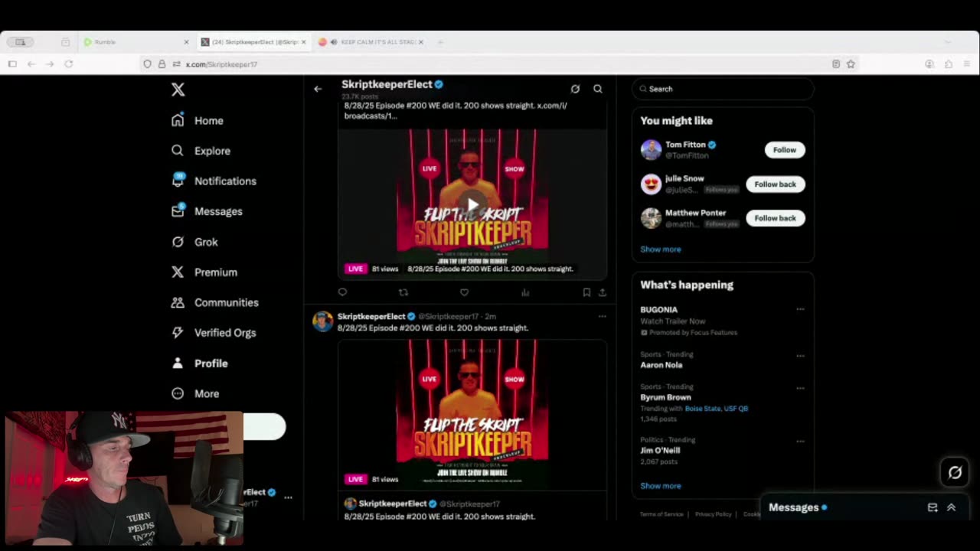This screenshot has height=551, width=980.
Task: Follow Tom Fitton
Action: [784, 150]
